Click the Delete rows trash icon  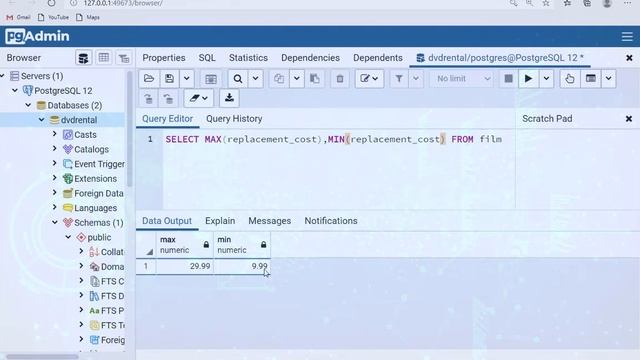pos(340,78)
